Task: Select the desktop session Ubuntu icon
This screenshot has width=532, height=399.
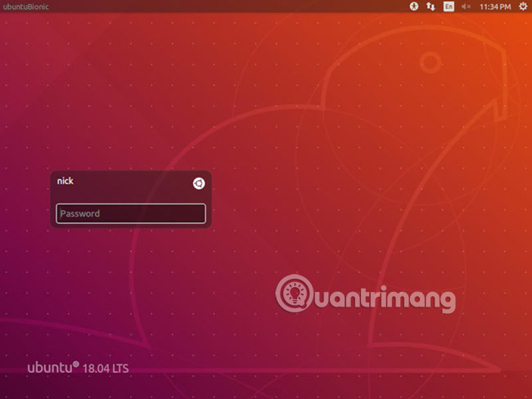Action: [x=199, y=183]
